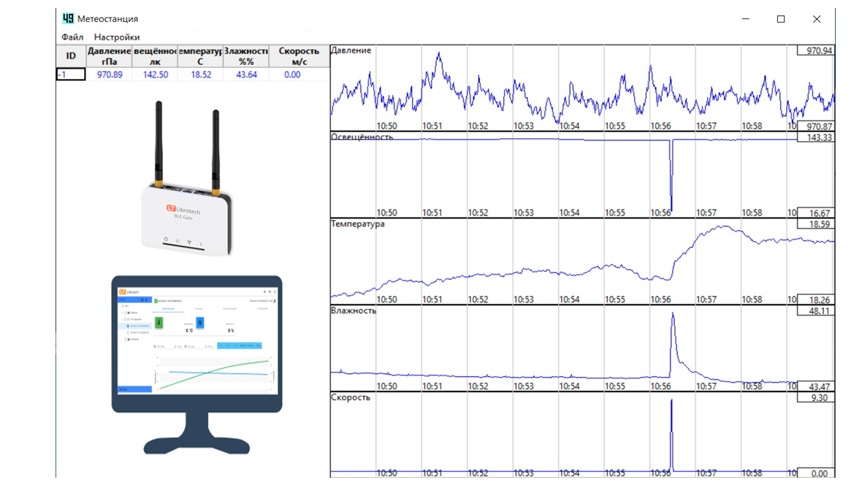The width and height of the screenshot is (862, 504).
Task: Click the pressure chart max value 970.94
Action: pyautogui.click(x=815, y=51)
